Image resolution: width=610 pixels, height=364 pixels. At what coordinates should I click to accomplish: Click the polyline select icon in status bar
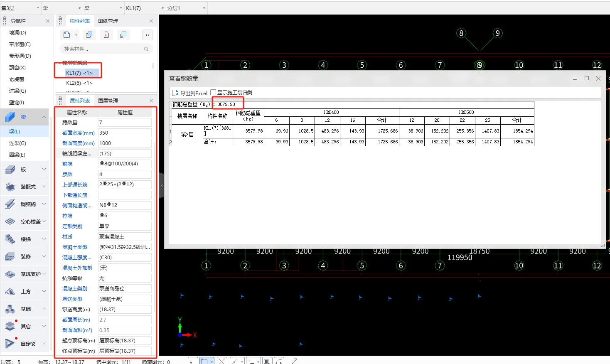[279, 361]
